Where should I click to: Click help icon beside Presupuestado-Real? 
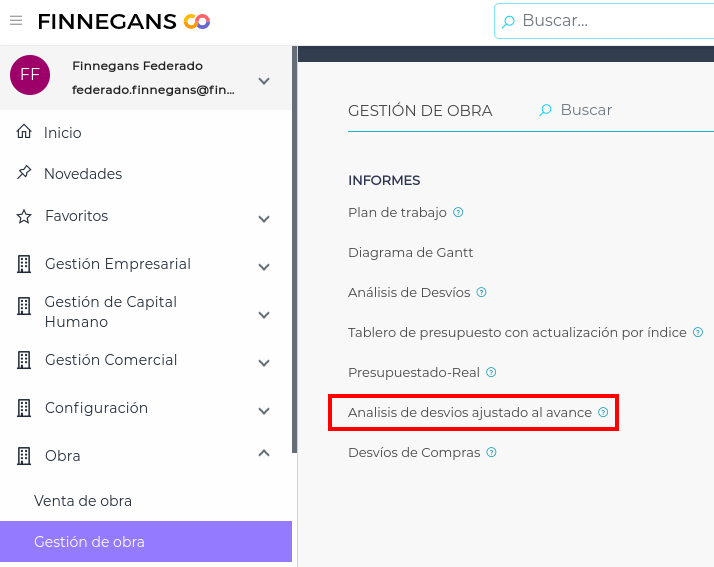[491, 372]
